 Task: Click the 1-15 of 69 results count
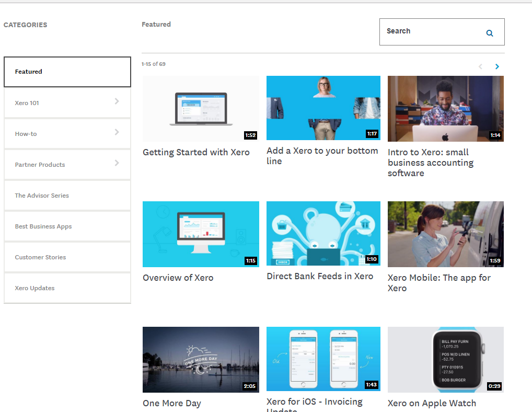click(153, 64)
